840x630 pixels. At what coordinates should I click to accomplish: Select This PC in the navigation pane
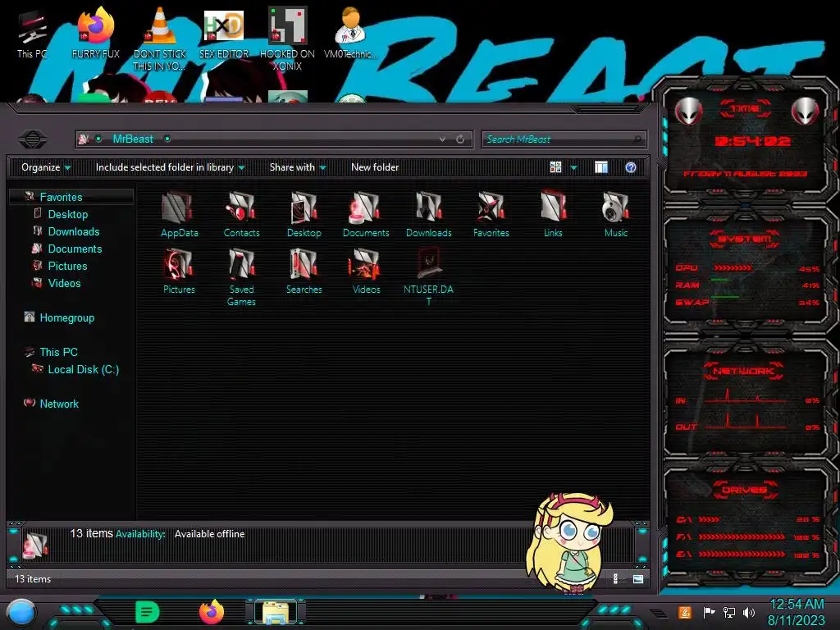[x=58, y=352]
